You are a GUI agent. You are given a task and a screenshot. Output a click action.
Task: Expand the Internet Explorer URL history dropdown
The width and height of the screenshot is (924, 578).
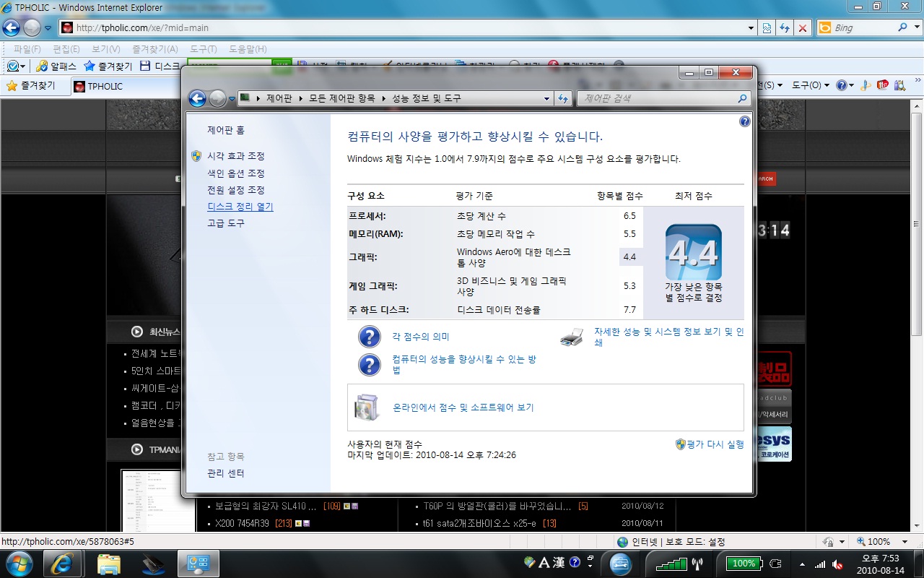[751, 28]
